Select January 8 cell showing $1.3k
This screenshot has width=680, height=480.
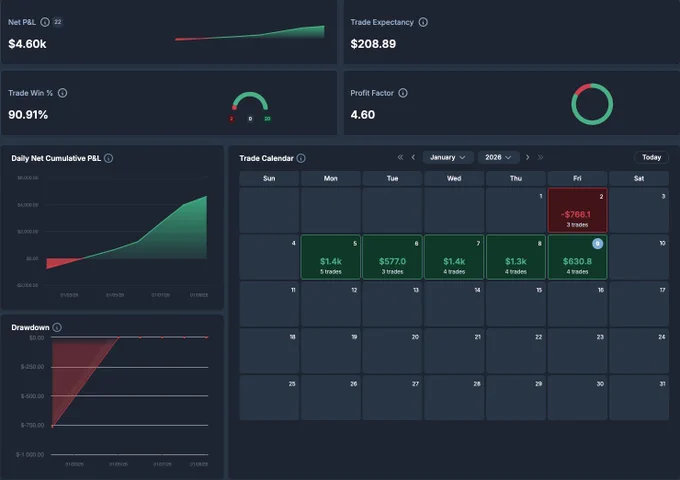click(x=516, y=257)
